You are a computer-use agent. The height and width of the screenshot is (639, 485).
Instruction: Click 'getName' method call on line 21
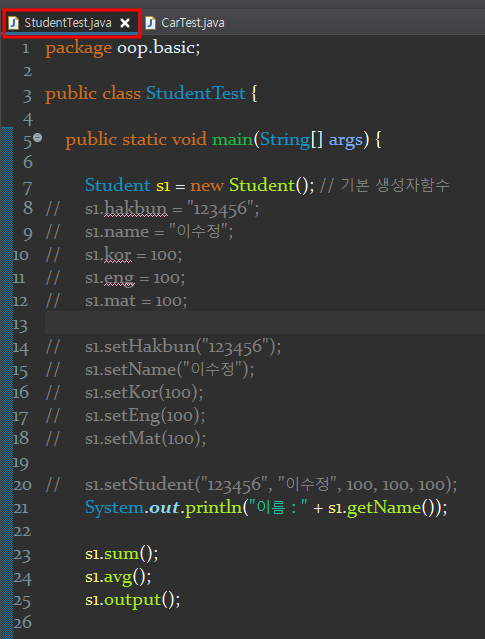(x=384, y=508)
